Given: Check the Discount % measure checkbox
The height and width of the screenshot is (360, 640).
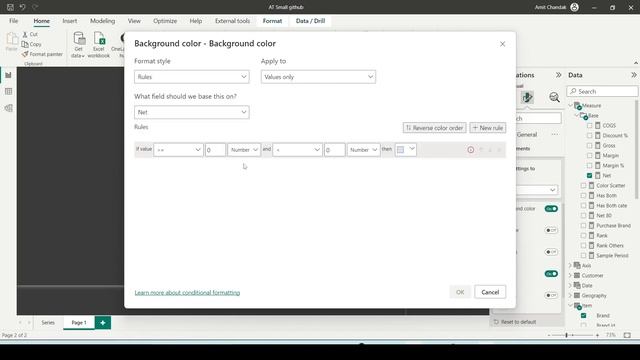Looking at the screenshot, I should (x=589, y=135).
